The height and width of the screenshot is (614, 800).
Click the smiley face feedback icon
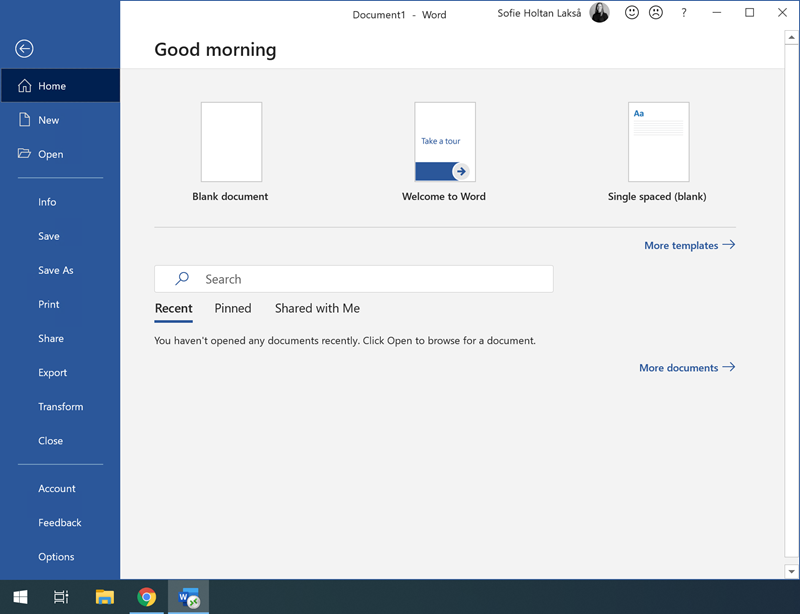click(x=632, y=12)
